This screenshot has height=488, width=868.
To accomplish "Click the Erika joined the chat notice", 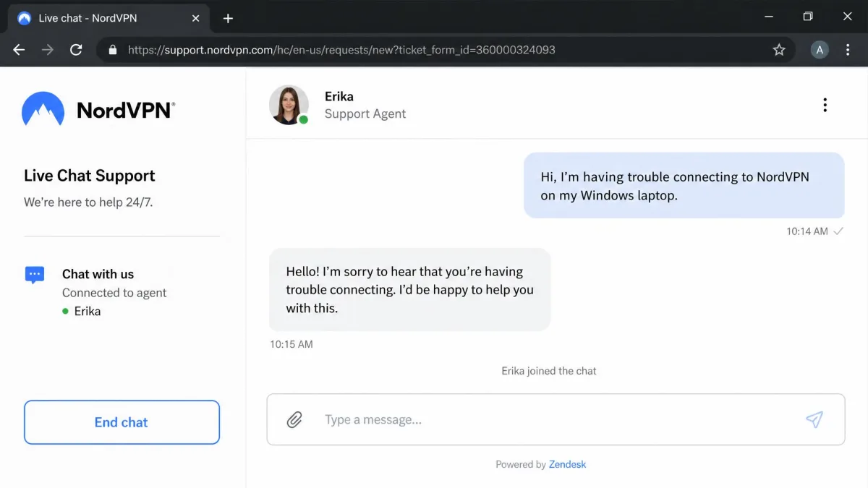I will click(549, 371).
